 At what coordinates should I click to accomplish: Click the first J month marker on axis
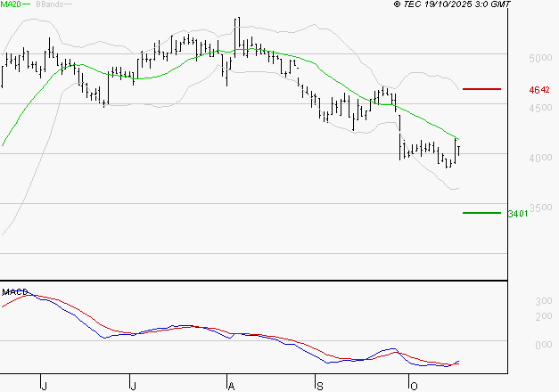coord(44,385)
